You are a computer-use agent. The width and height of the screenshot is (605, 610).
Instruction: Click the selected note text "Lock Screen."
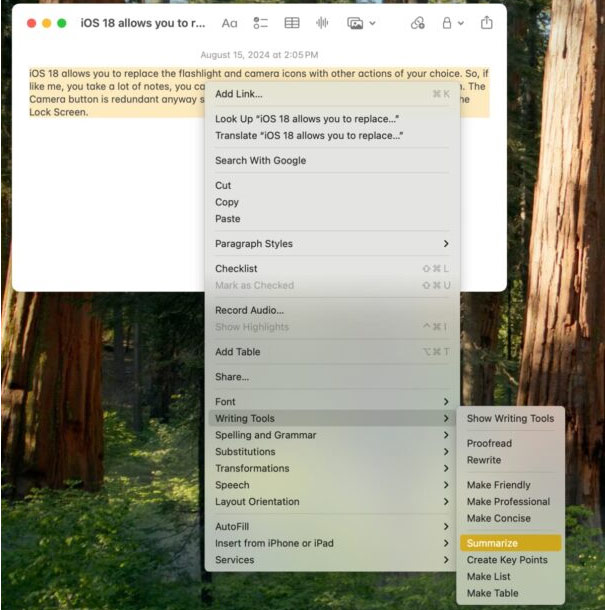tap(59, 112)
